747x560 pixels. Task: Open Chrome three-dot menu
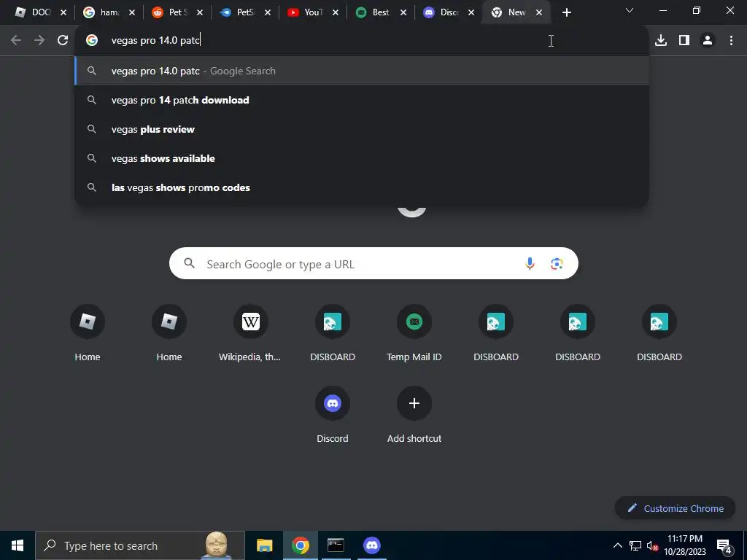click(x=731, y=41)
